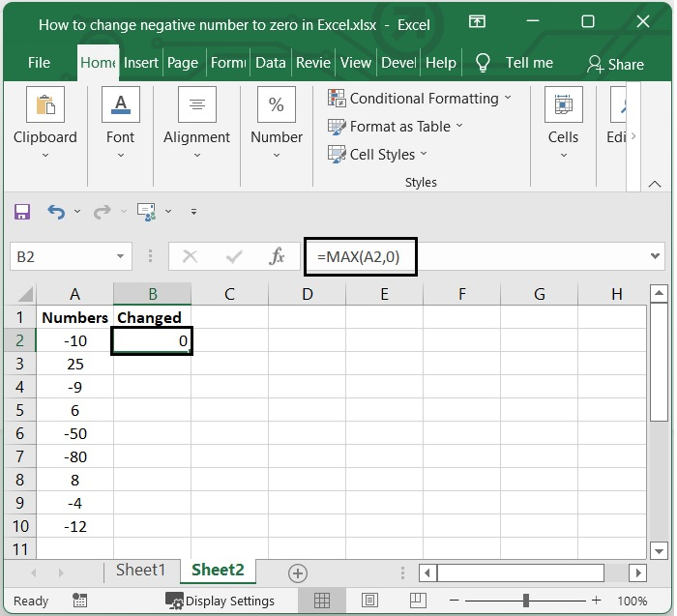This screenshot has height=616, width=677.
Task: Click the Tell me lightbulb icon
Action: (x=483, y=63)
